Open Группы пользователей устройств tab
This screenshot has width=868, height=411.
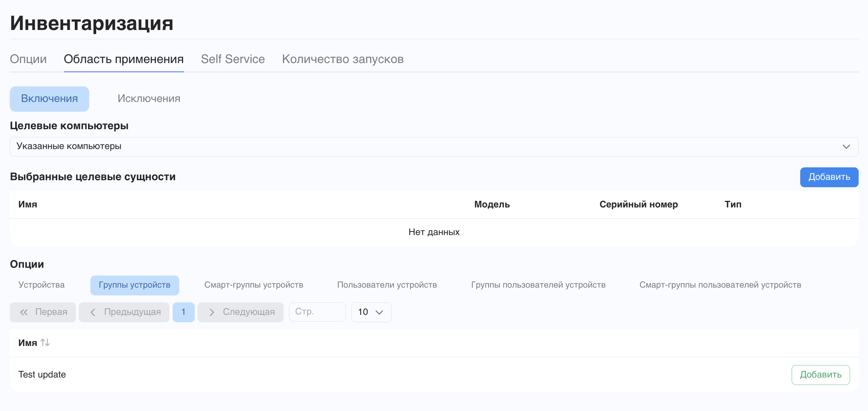538,285
